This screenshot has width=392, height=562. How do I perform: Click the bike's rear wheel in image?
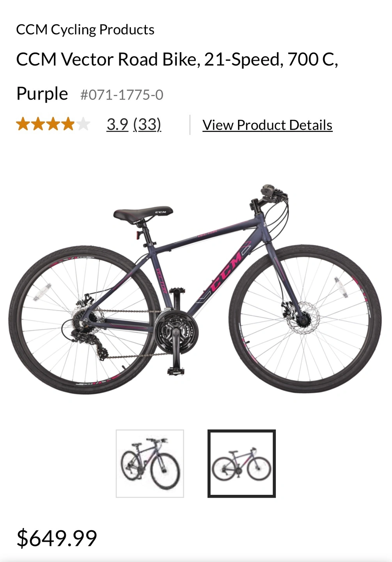pyautogui.click(x=85, y=320)
